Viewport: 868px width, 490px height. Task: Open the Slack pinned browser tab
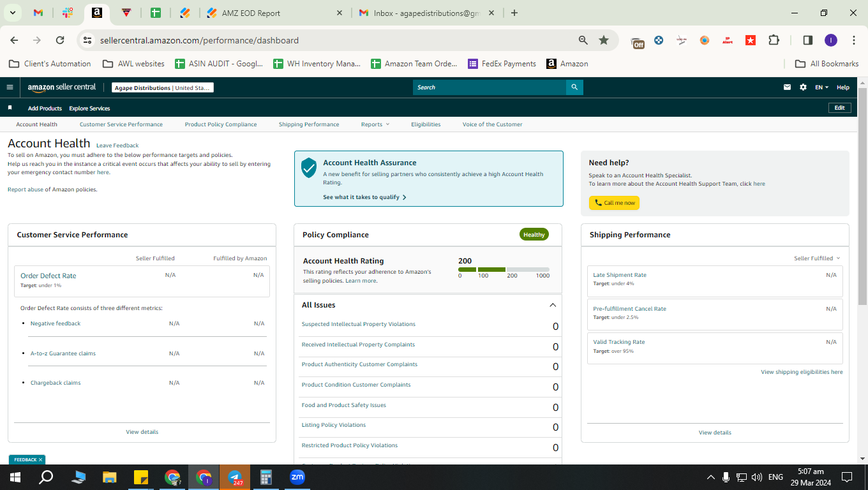pos(68,13)
